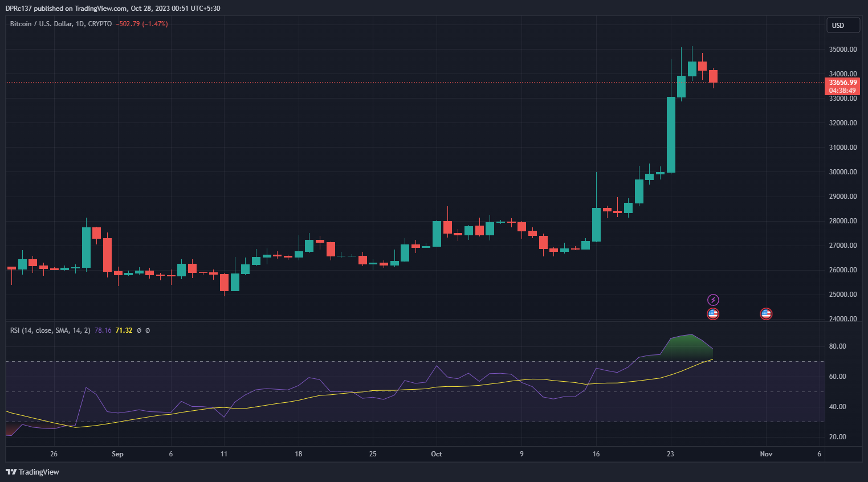
Task: Click the 20.00 RSI axis label
Action: [837, 437]
